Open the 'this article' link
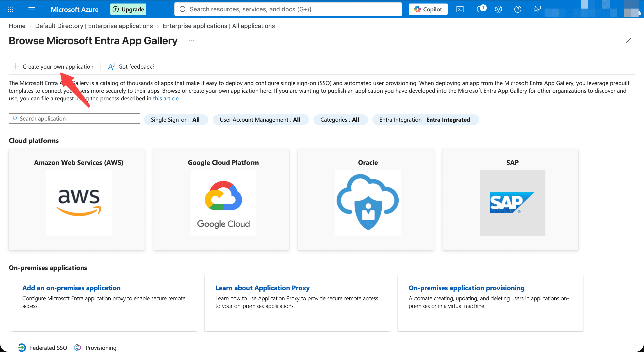Viewport: 644px width, 352px height. (166, 98)
